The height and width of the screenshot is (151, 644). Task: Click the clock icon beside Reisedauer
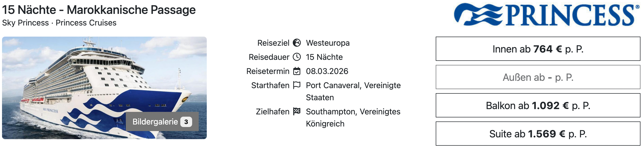tap(297, 57)
